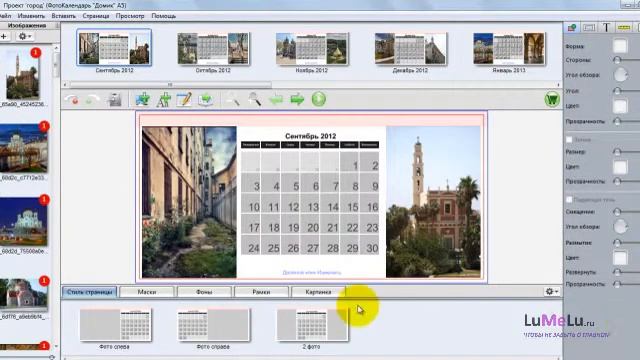Open the Цвет swatch below Размер

620,167
